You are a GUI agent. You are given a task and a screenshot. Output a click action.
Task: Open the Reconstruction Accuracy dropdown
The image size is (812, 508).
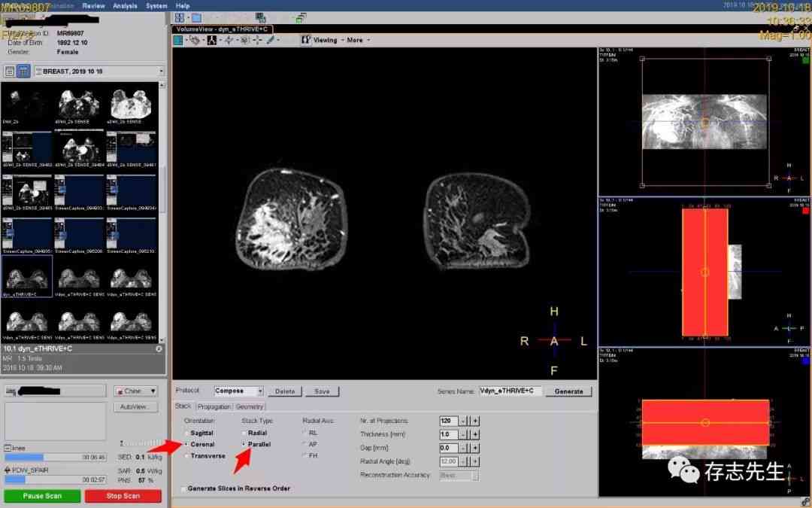click(459, 475)
